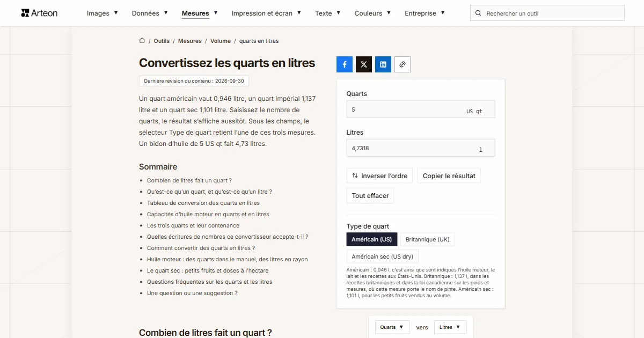Click the Rechercher un outil search box
Image resolution: width=644 pixels, height=338 pixels.
547,13
